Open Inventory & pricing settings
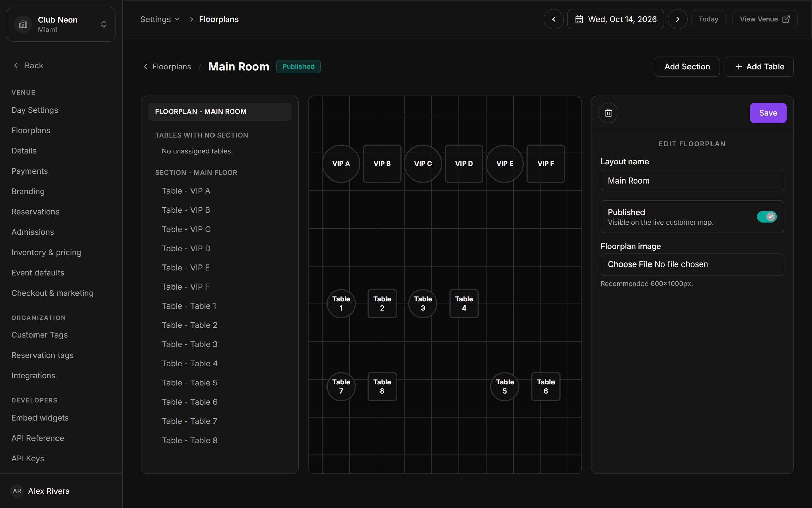 click(46, 252)
